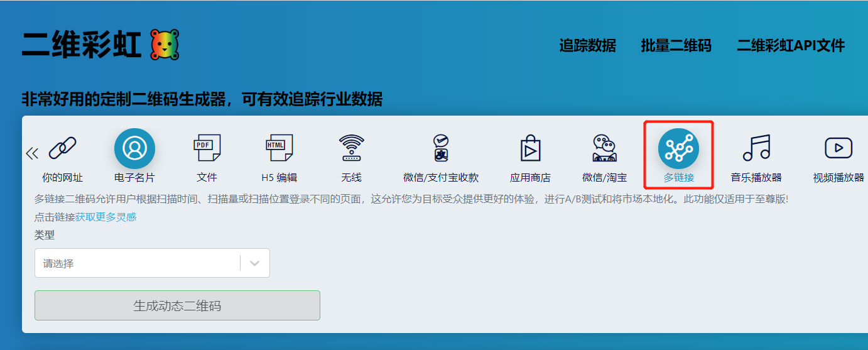
Task: Choose the 应用商店 app store icon
Action: [530, 148]
